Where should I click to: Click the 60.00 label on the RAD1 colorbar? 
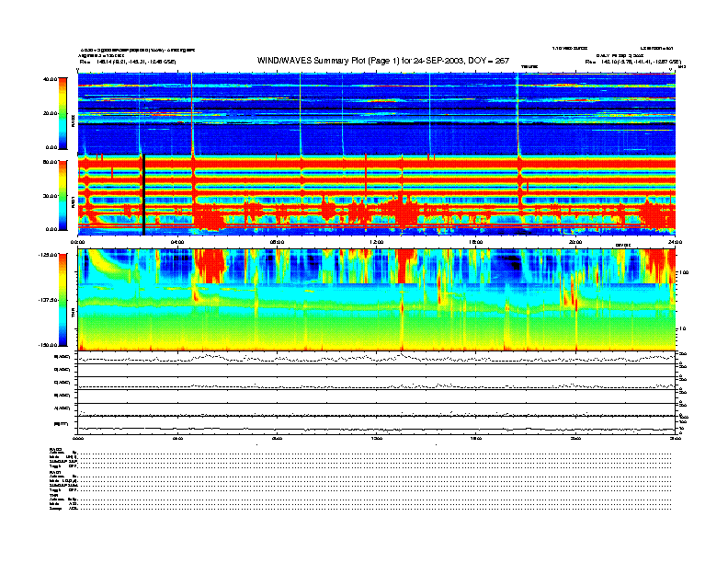(x=50, y=162)
